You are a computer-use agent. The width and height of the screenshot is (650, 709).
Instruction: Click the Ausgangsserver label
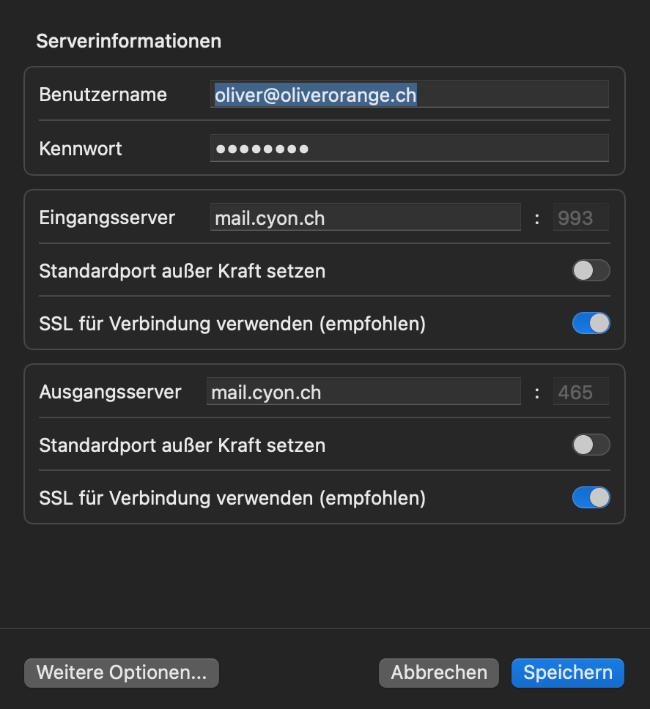(x=110, y=392)
